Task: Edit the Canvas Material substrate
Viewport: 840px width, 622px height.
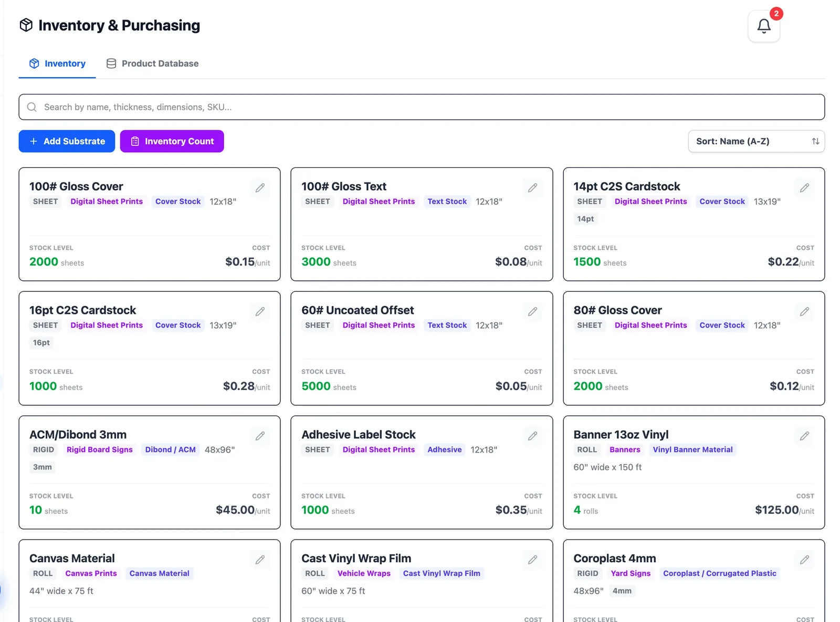Action: (x=260, y=560)
